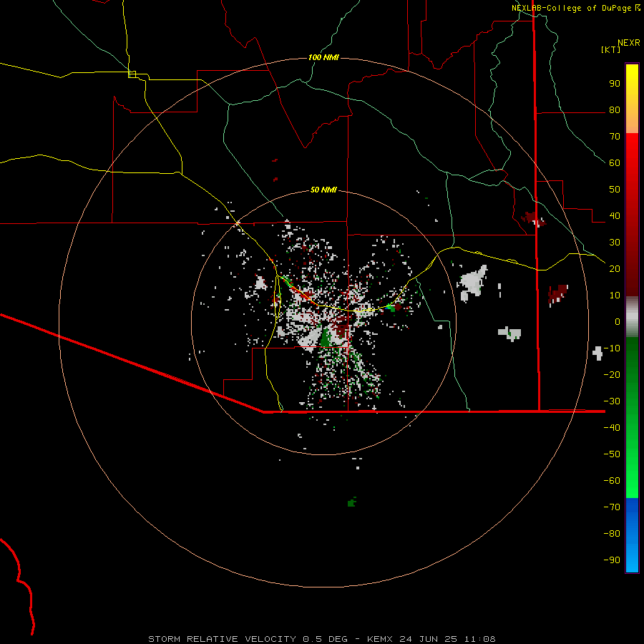Screen dimensions: 644x644
Task: Click the 0 value on the velocity scale
Action: 618,322
